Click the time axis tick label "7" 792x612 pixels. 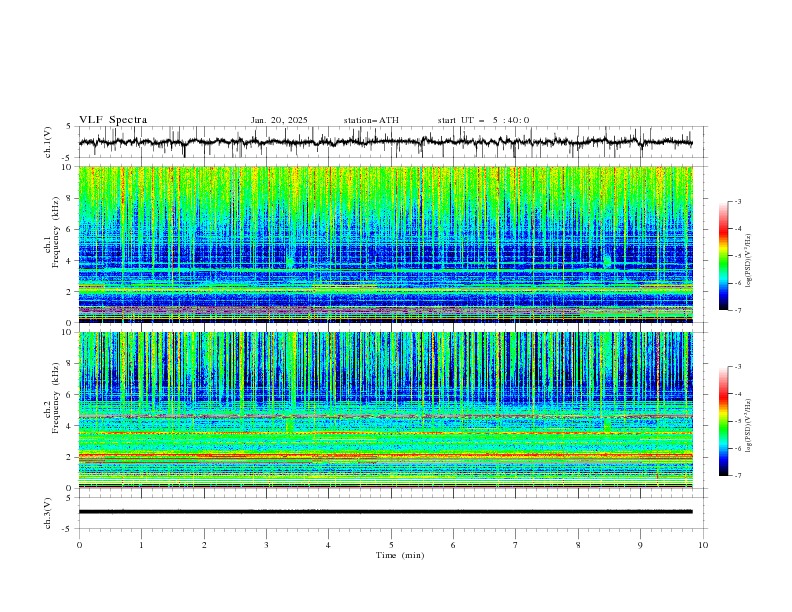[x=516, y=545]
